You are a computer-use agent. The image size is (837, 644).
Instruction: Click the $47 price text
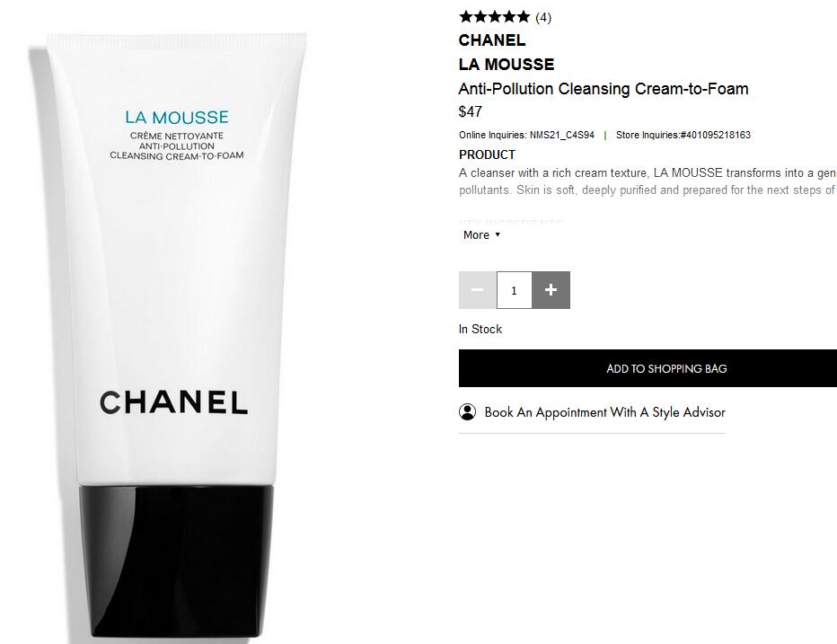point(471,111)
